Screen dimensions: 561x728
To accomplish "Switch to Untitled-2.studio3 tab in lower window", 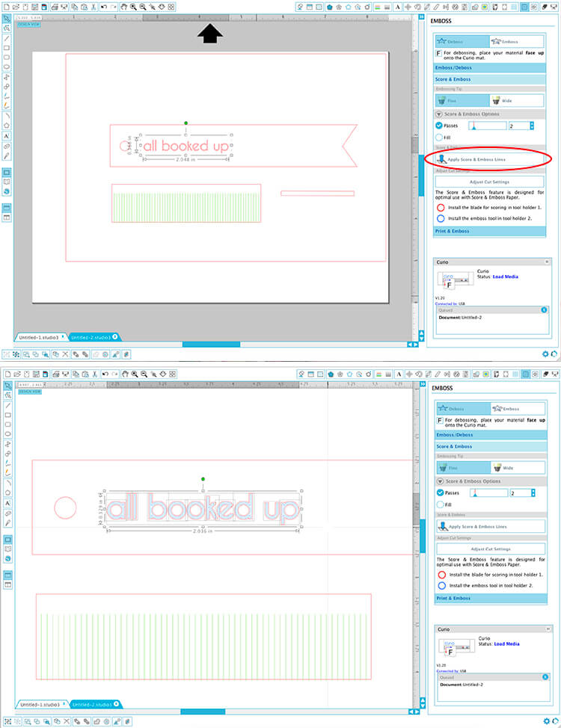I will coord(95,704).
